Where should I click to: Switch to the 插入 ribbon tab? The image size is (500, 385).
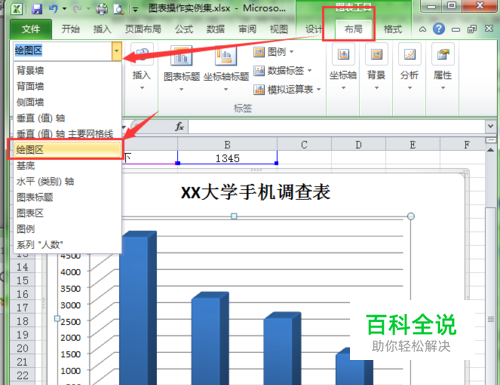click(102, 29)
